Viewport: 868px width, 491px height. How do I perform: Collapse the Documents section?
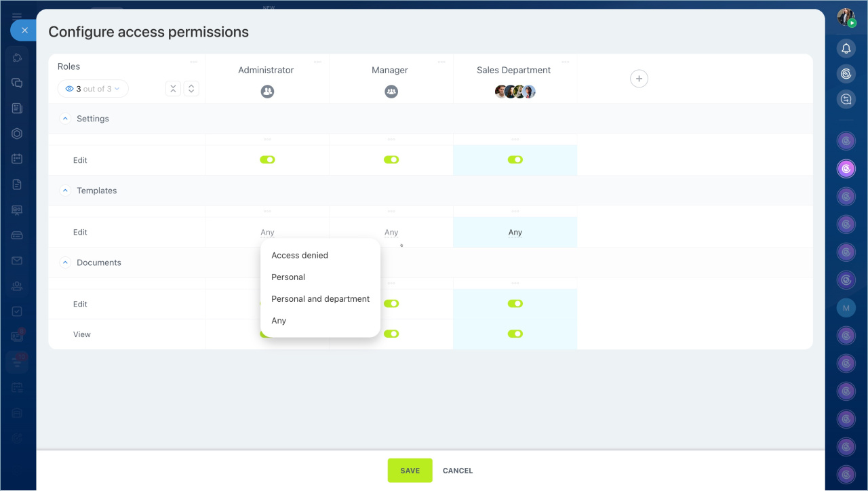[x=66, y=262]
